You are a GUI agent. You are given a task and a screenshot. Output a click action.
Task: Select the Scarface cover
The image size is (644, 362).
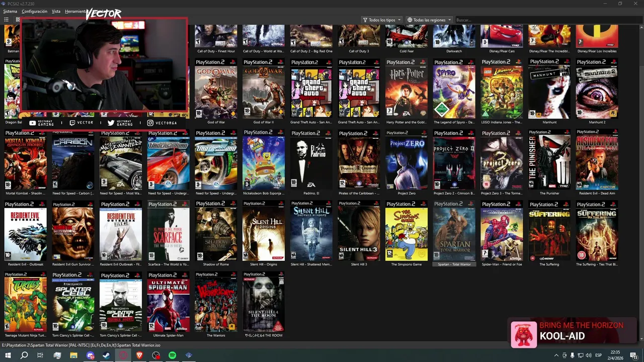169,231
